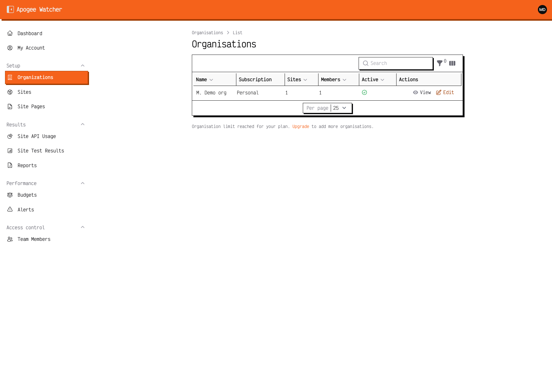Edit the M. Demo org organisation
Viewport: 552px width, 392px height.
click(x=445, y=93)
